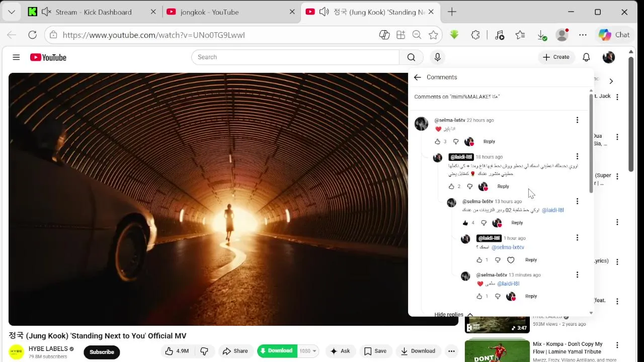644x362 pixels.
Task: Open browser Settings and more menu
Action: (x=583, y=35)
